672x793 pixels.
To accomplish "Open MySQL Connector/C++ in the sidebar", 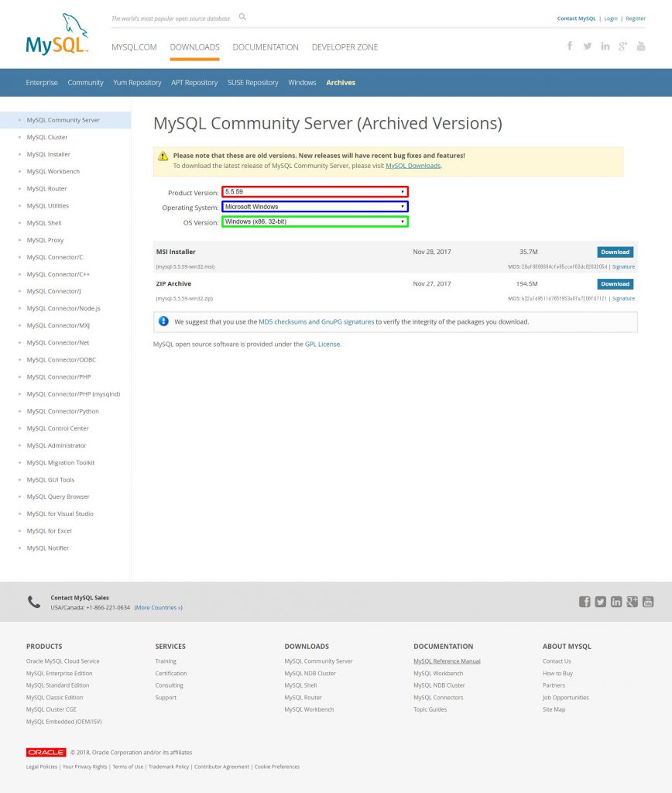I will coord(58,274).
